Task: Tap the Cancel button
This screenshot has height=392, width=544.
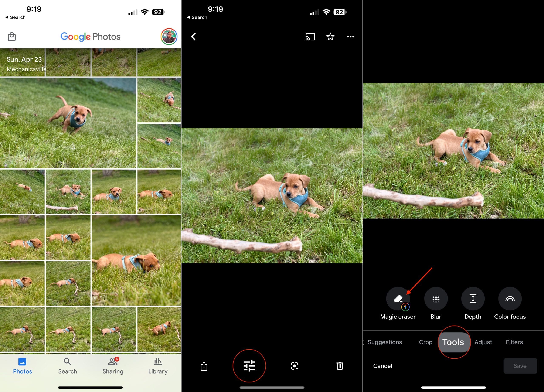Action: pyautogui.click(x=382, y=365)
